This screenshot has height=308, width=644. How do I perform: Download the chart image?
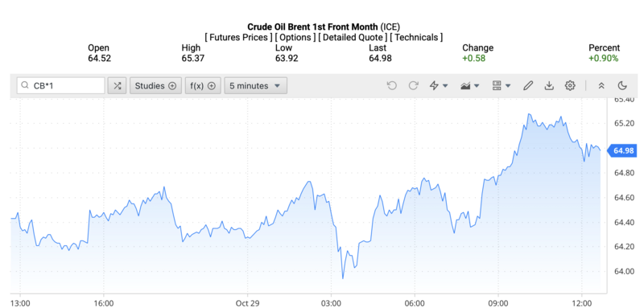click(549, 86)
